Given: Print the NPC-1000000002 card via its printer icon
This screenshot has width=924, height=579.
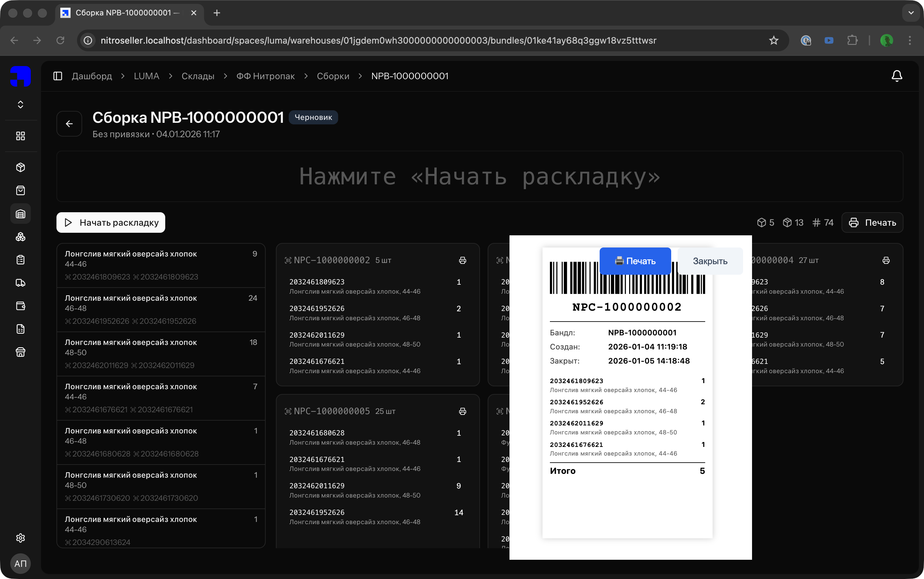Looking at the screenshot, I should pyautogui.click(x=462, y=260).
